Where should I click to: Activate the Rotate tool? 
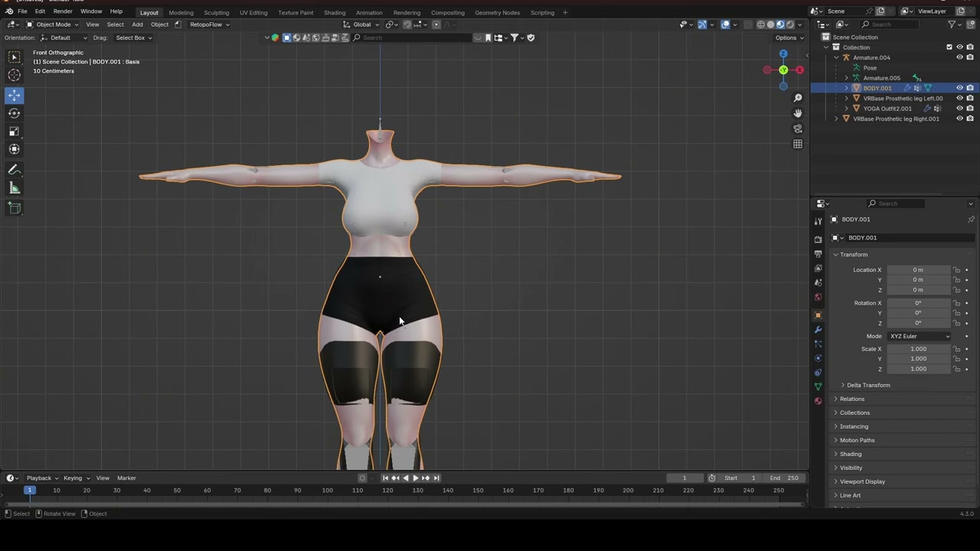click(15, 113)
